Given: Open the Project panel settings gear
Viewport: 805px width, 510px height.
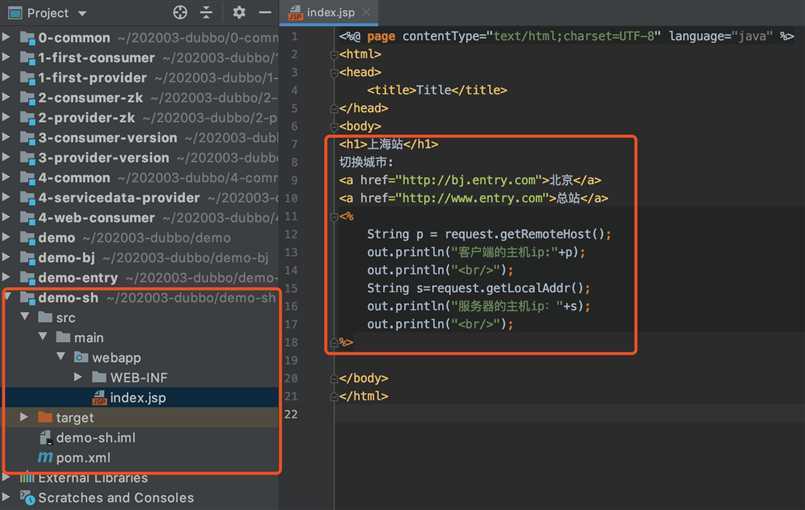Looking at the screenshot, I should (x=239, y=13).
